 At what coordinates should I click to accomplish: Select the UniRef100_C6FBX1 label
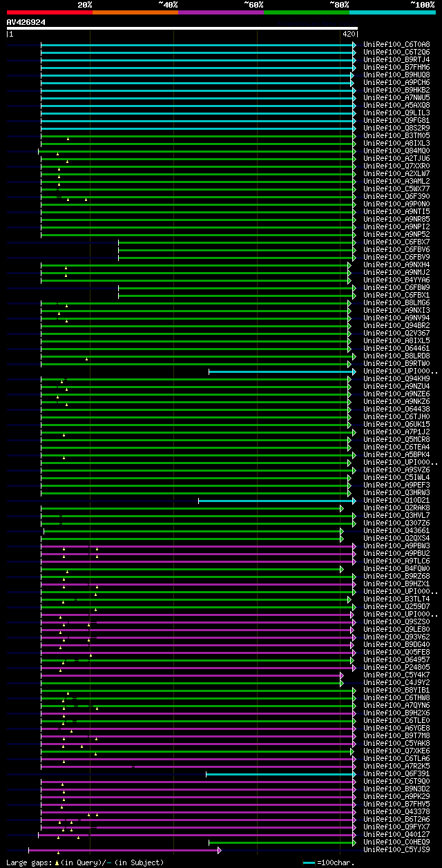click(396, 295)
